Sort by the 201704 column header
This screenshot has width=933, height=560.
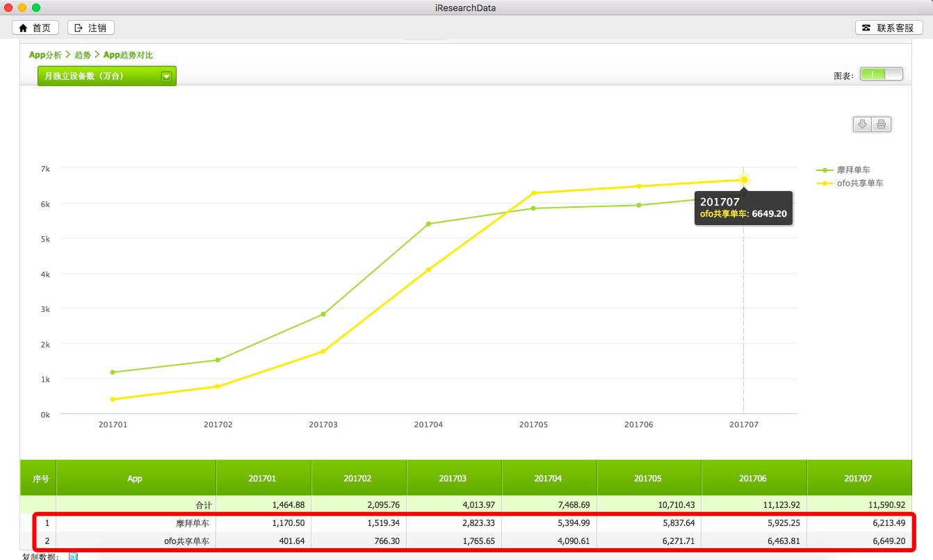pyautogui.click(x=548, y=479)
